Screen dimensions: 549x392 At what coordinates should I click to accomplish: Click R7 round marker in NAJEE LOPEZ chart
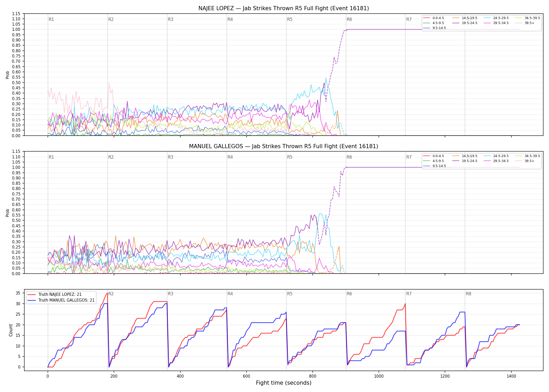point(409,19)
